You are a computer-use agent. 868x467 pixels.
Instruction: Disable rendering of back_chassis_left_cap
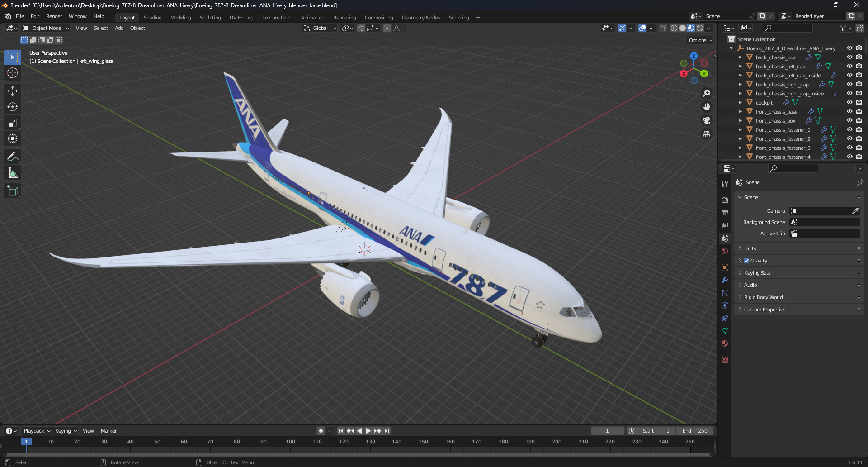point(859,66)
